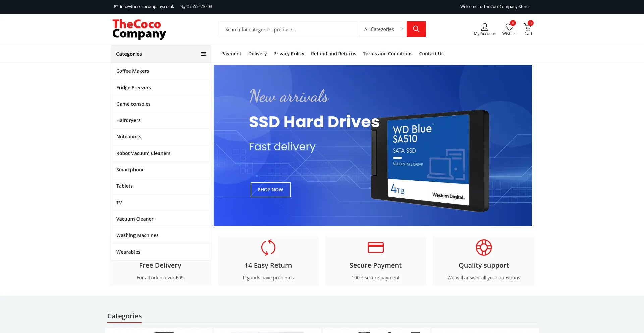
Task: Click Secure Payment heading
Action: (x=375, y=265)
